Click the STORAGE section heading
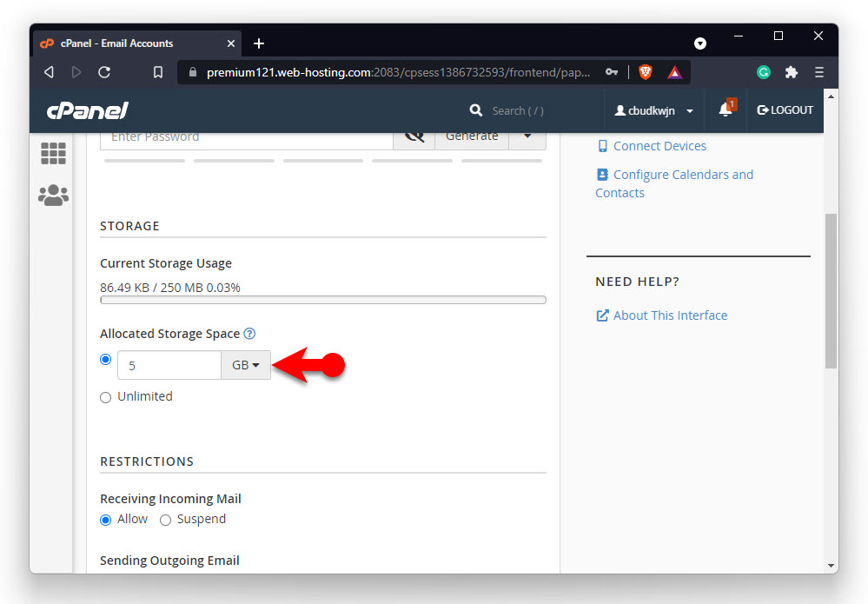 tap(129, 226)
